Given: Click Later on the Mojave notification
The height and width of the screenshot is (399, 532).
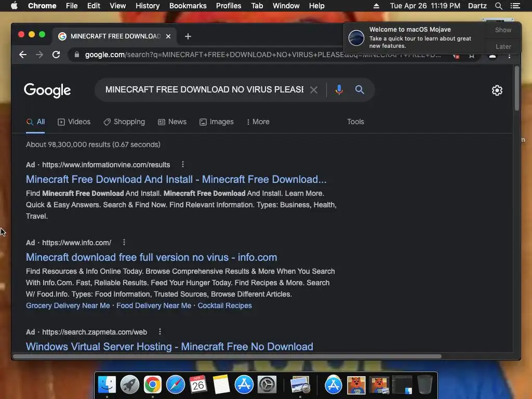Looking at the screenshot, I should tap(503, 46).
